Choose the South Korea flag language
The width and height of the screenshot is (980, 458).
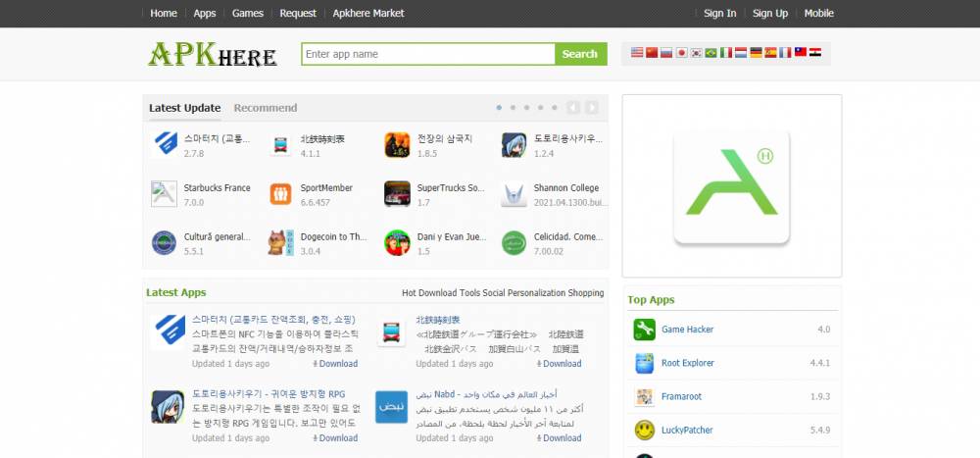[696, 53]
